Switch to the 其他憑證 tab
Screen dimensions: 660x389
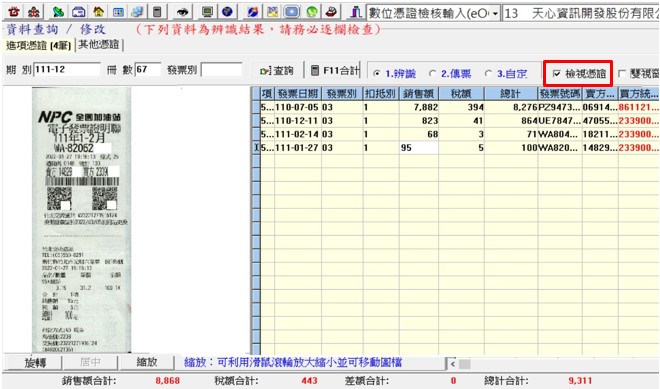[x=98, y=44]
